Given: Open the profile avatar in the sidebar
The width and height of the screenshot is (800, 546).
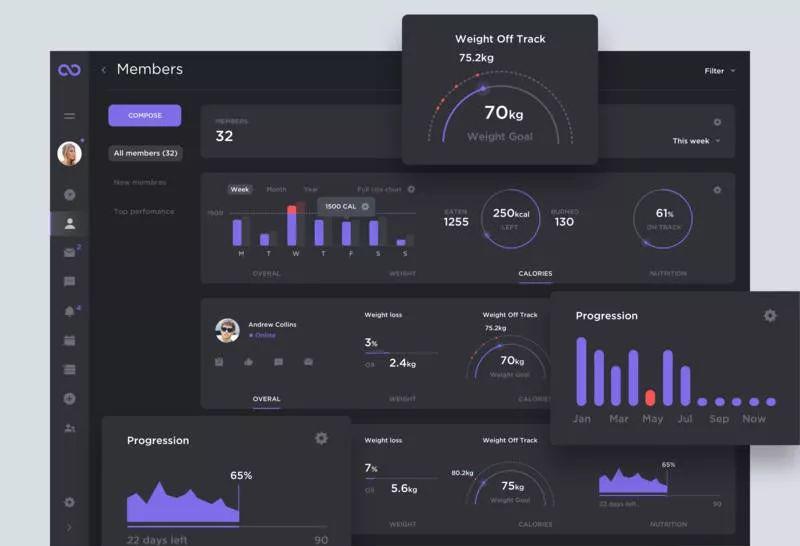Looking at the screenshot, I should [69, 154].
